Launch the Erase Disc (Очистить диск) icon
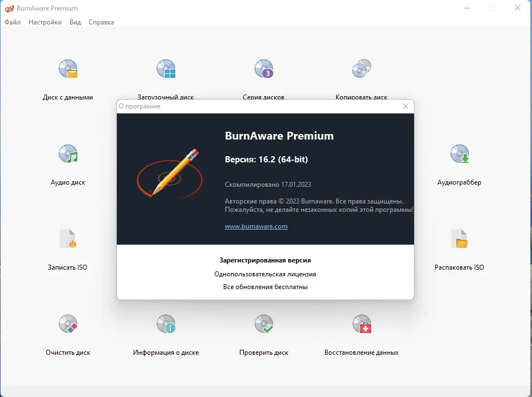This screenshot has width=532, height=397. point(68,324)
